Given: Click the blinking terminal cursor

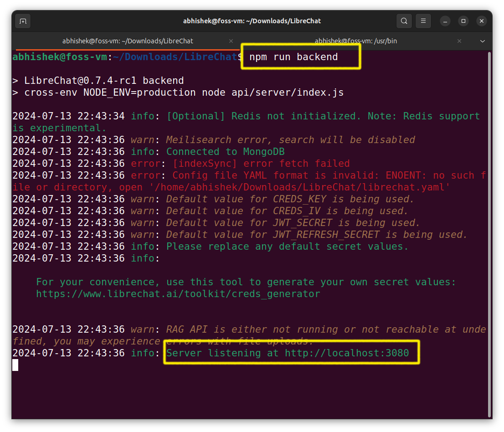Looking at the screenshot, I should pos(15,365).
